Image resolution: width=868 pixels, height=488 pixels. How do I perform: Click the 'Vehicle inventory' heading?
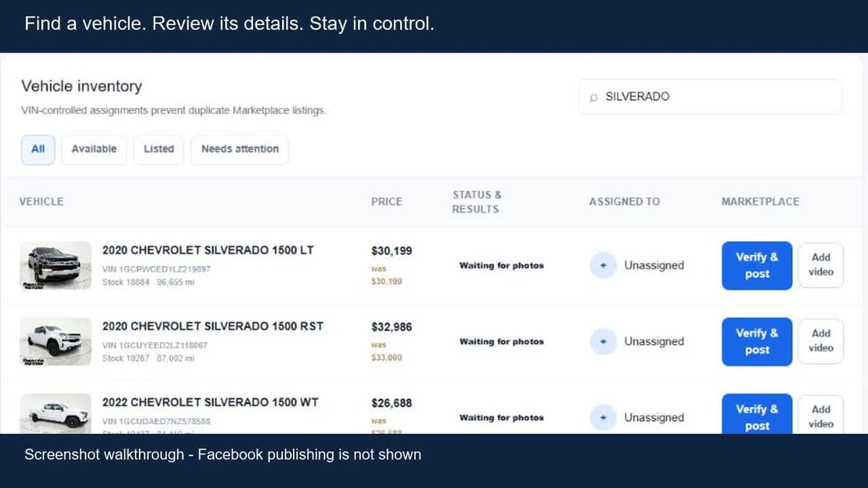tap(82, 86)
